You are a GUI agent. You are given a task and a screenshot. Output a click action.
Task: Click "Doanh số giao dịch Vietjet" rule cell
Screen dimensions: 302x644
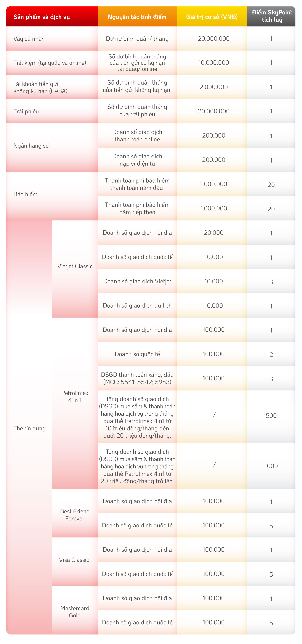pos(137,281)
